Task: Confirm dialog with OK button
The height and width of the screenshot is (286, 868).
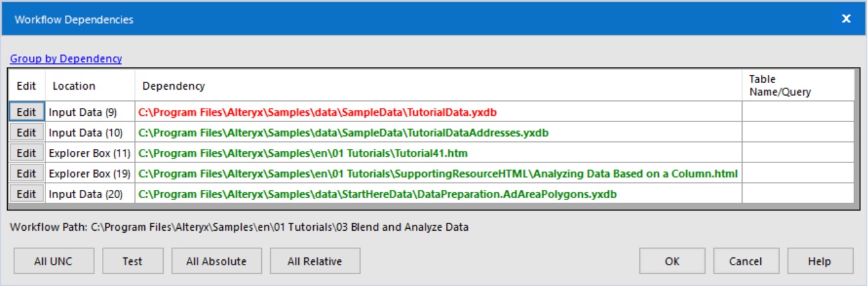Action: pyautogui.click(x=672, y=261)
